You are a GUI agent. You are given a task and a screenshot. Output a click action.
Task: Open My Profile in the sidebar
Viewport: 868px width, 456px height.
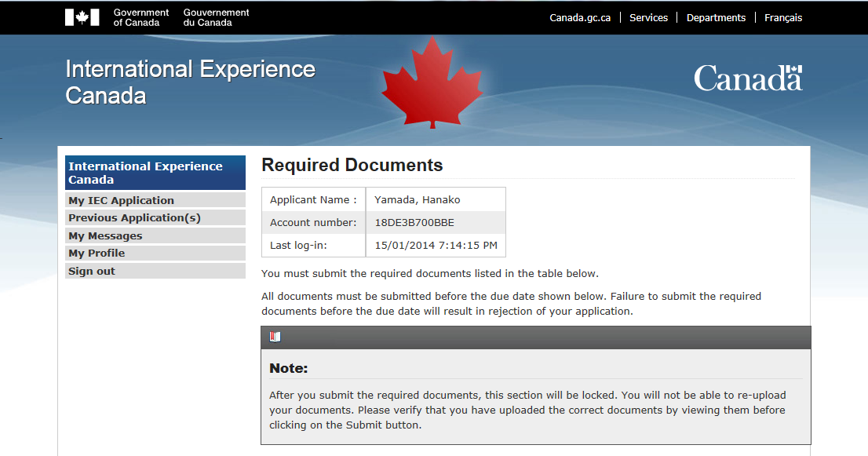tap(155, 253)
